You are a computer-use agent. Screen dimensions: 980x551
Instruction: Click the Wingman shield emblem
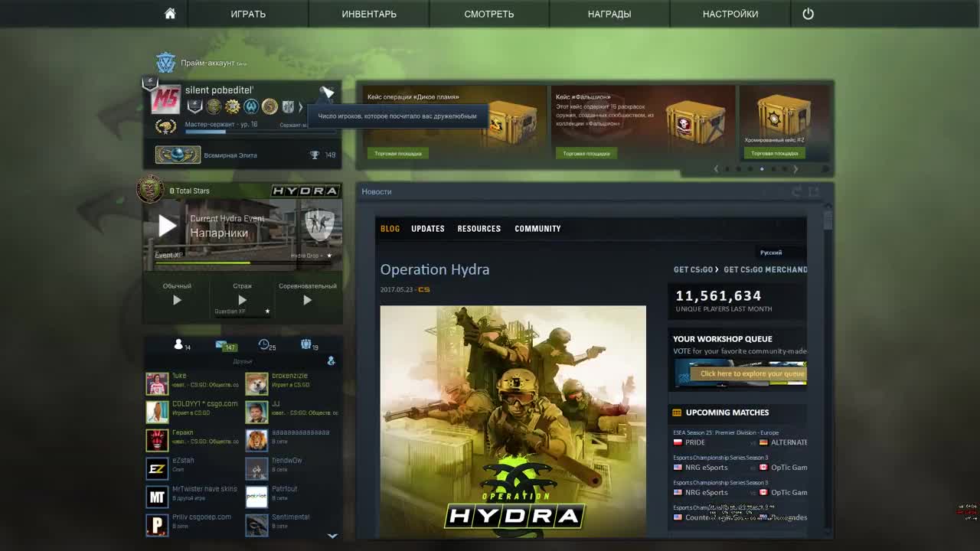(319, 225)
